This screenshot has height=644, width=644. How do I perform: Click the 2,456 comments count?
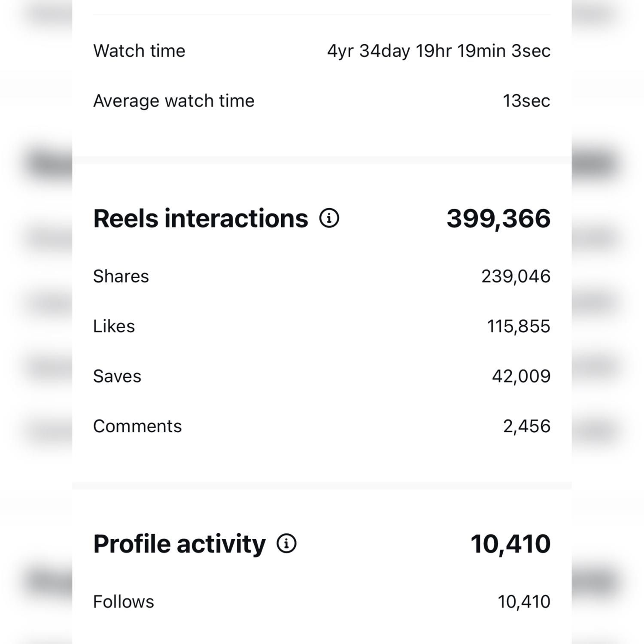tap(526, 426)
